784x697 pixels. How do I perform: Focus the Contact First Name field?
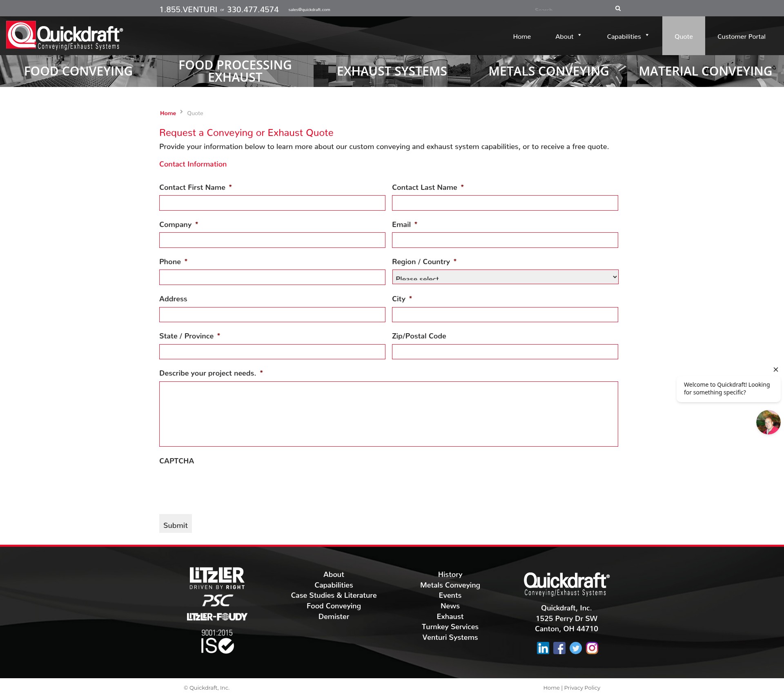pos(272,203)
